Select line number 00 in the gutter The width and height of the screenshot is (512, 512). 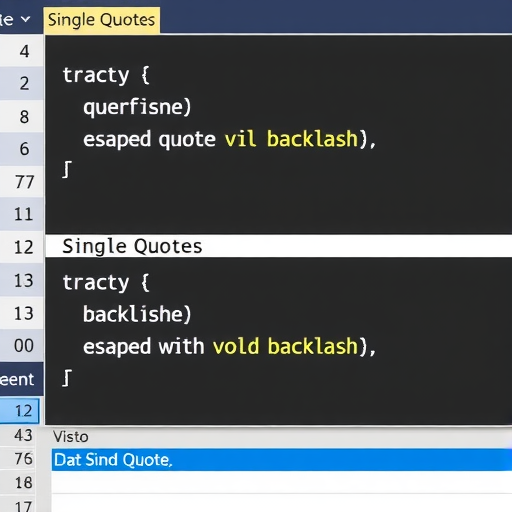tap(24, 346)
